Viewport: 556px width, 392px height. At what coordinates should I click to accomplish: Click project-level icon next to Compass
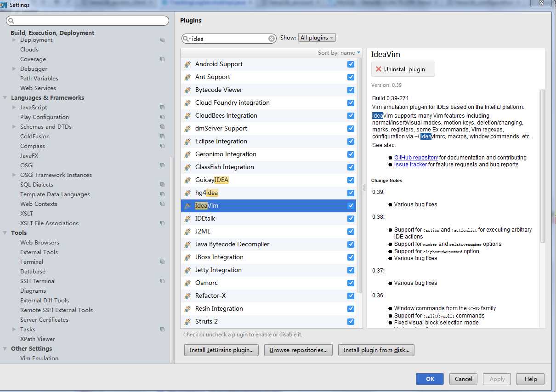(x=162, y=146)
